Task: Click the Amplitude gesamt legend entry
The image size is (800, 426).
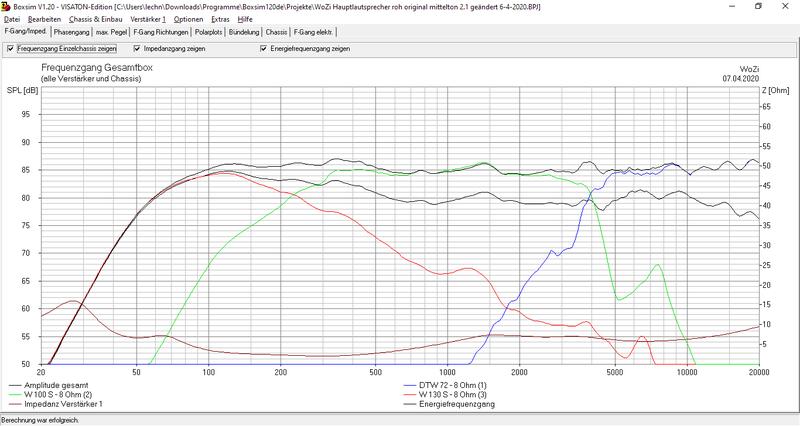Action: coord(48,386)
